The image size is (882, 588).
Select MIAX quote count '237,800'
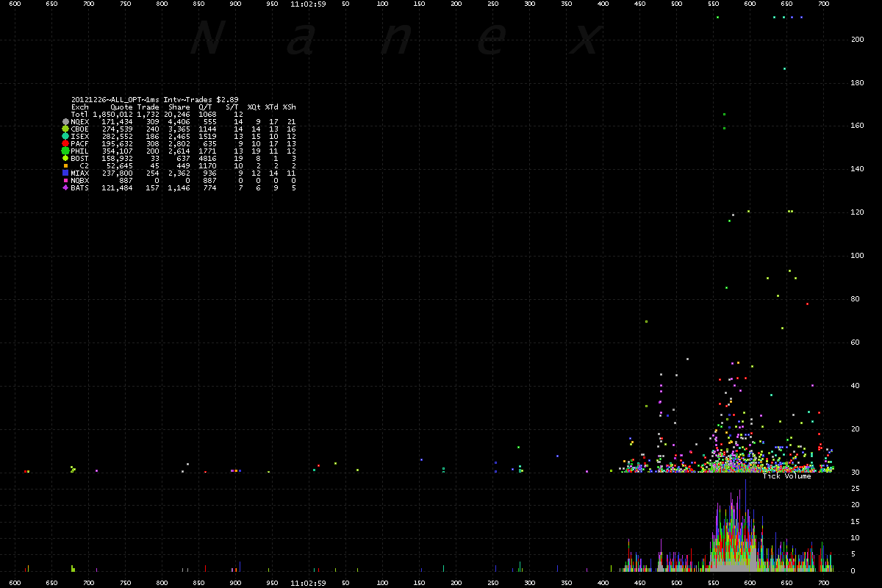click(x=117, y=173)
